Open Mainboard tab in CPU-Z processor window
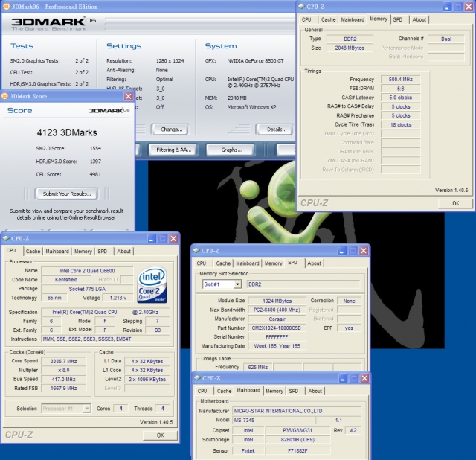Viewport: 476px width, 460px height. pos(57,252)
